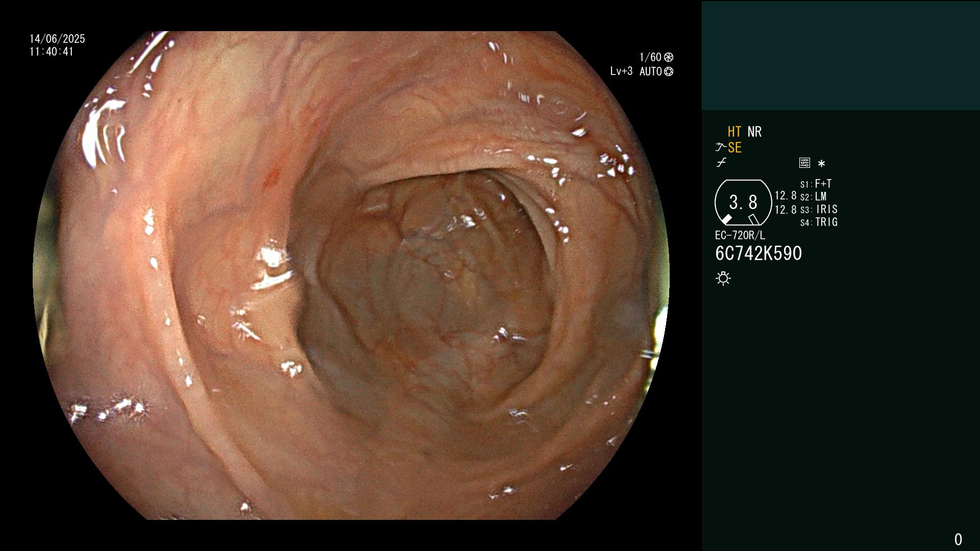Click the scope tip diagram showing 3.8
Screen dimensions: 980x551
(743, 203)
